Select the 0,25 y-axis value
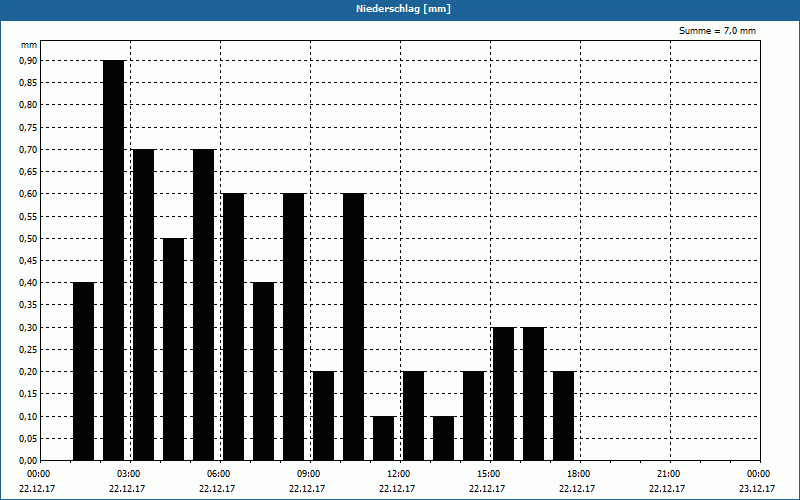The image size is (800, 500). [x=28, y=350]
